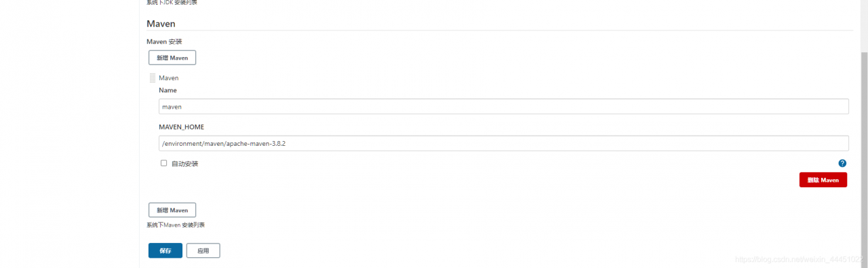Focus the Name field containing maven
Screen dimensions: 868x268
504,107
